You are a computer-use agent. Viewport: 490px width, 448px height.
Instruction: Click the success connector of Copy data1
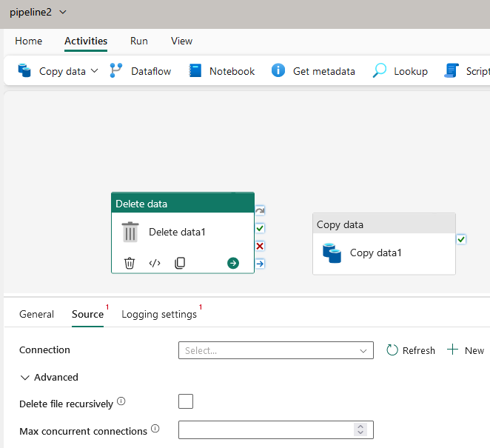click(x=461, y=239)
